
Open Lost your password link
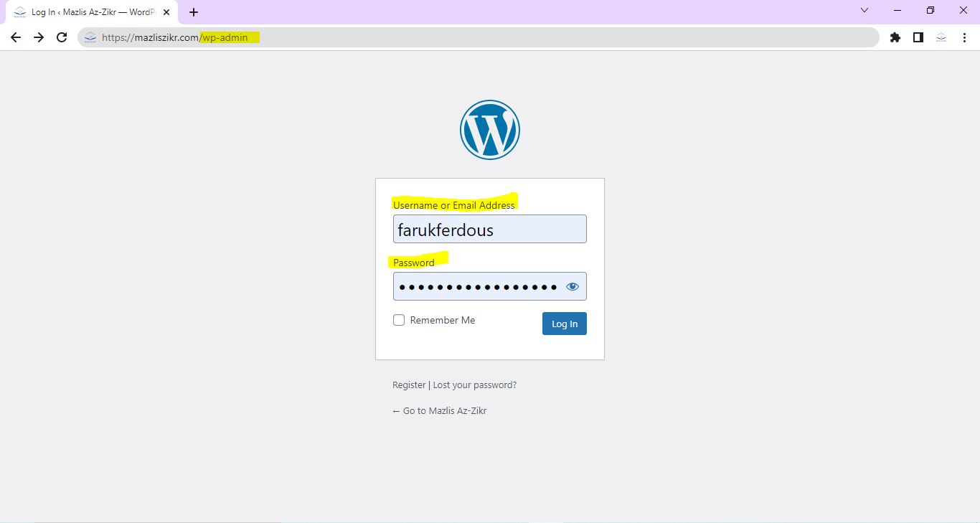click(x=475, y=385)
